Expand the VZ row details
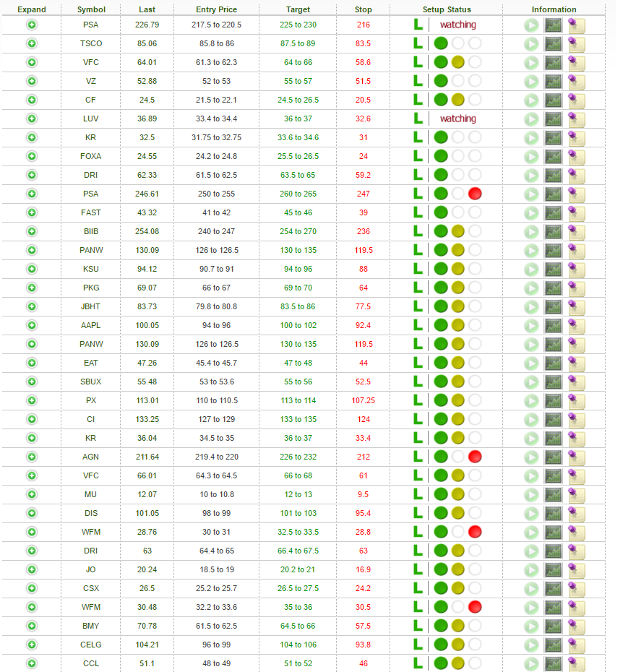Image resolution: width=636 pixels, height=672 pixels. (x=32, y=81)
